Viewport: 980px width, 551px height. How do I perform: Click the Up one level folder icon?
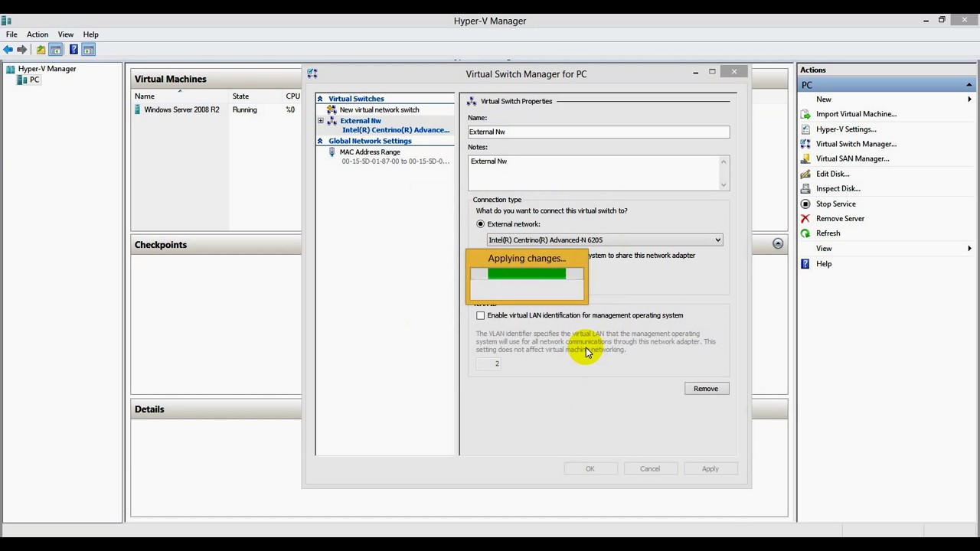coord(41,50)
